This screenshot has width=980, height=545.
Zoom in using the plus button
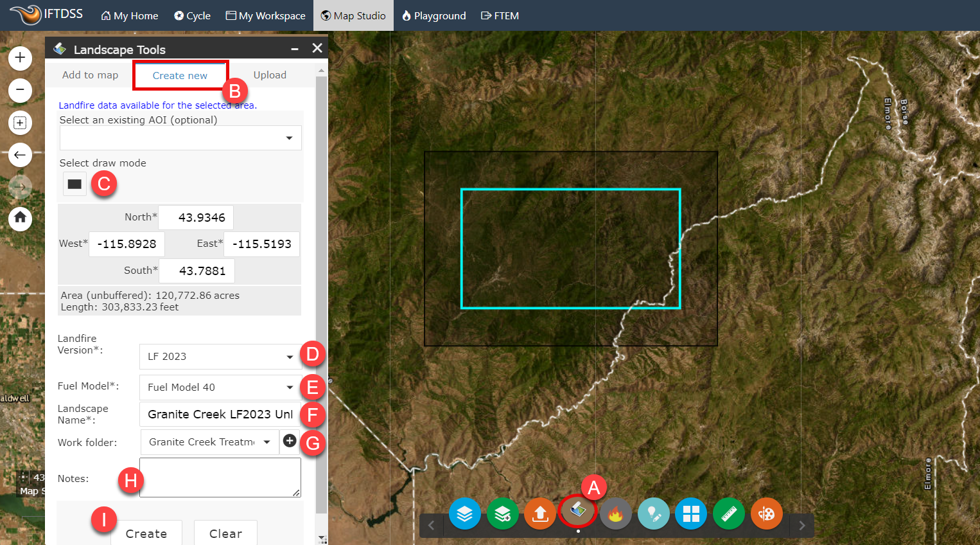pos(20,58)
